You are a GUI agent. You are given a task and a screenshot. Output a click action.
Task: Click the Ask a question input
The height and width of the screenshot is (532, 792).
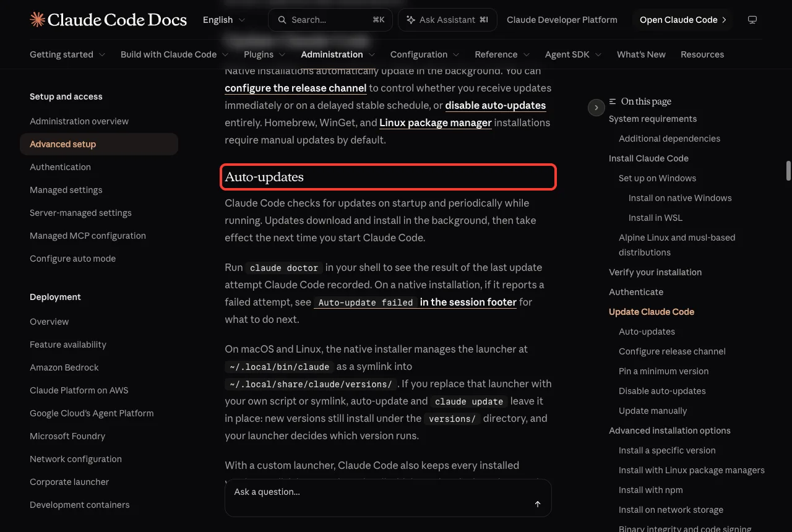point(388,497)
